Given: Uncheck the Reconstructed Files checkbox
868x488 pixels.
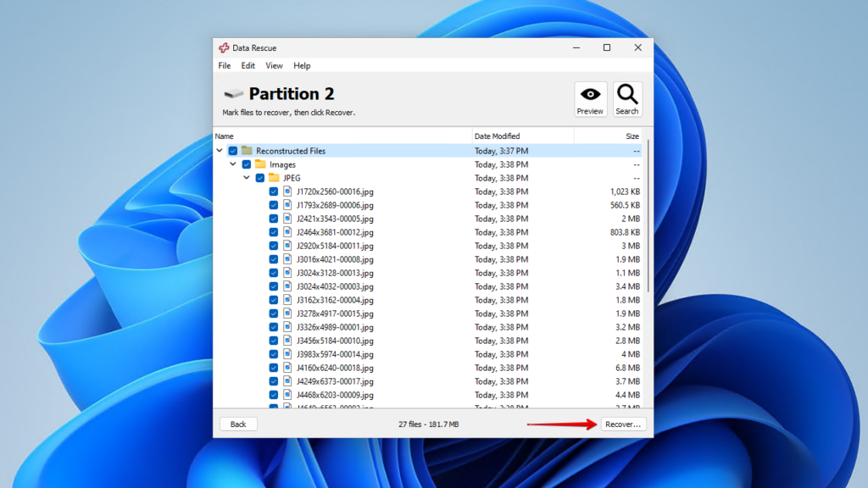Looking at the screenshot, I should [x=234, y=151].
